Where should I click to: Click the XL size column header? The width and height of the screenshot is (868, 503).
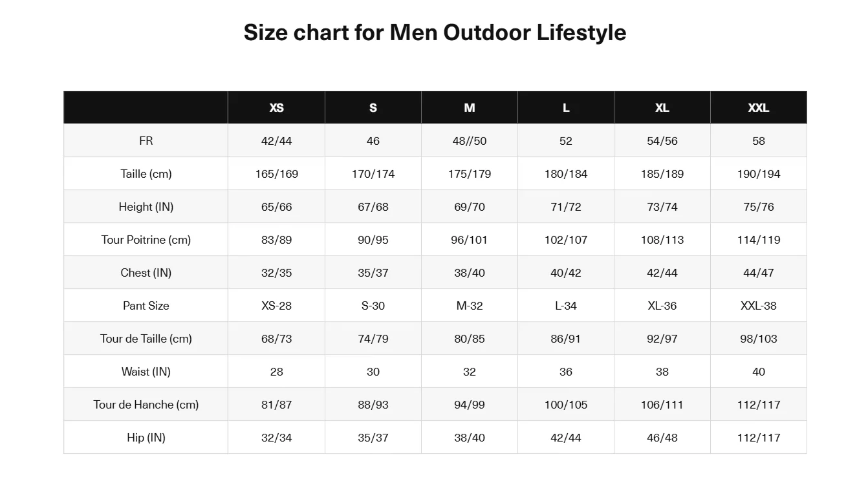click(x=662, y=108)
